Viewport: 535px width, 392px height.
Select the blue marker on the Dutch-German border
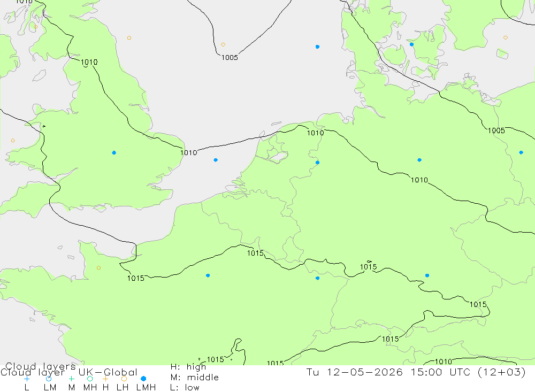coord(317,163)
